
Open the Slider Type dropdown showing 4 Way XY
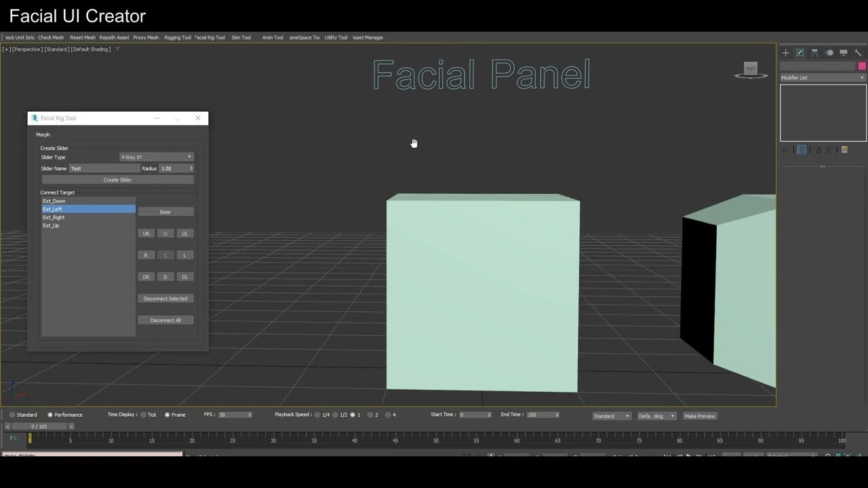156,157
